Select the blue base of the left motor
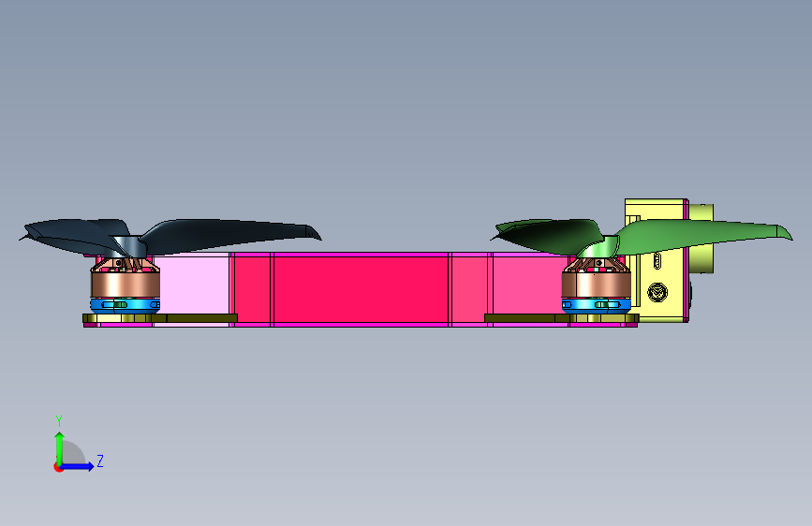 pyautogui.click(x=125, y=305)
